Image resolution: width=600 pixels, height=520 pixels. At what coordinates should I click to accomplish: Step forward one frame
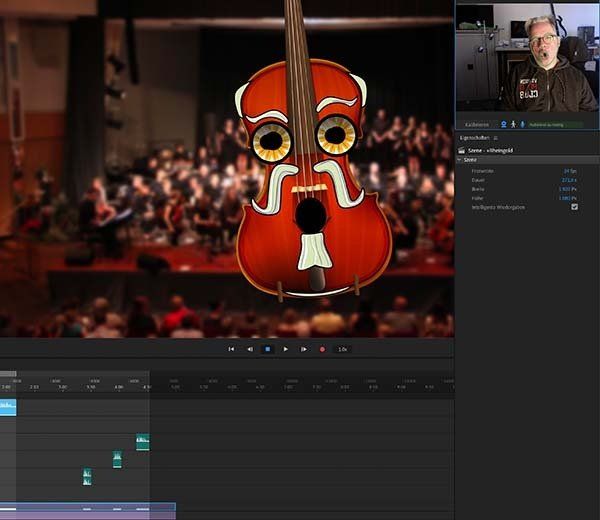304,349
